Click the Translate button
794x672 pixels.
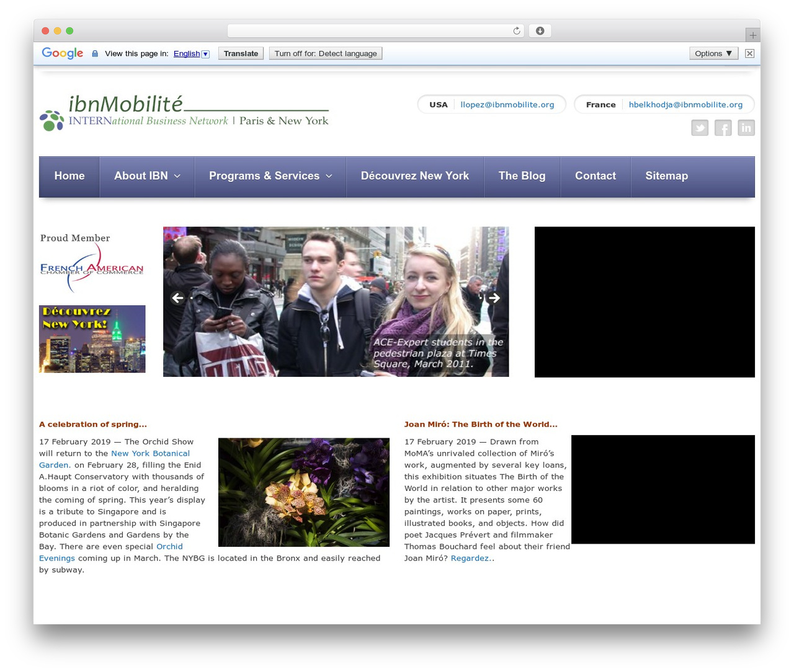click(241, 53)
